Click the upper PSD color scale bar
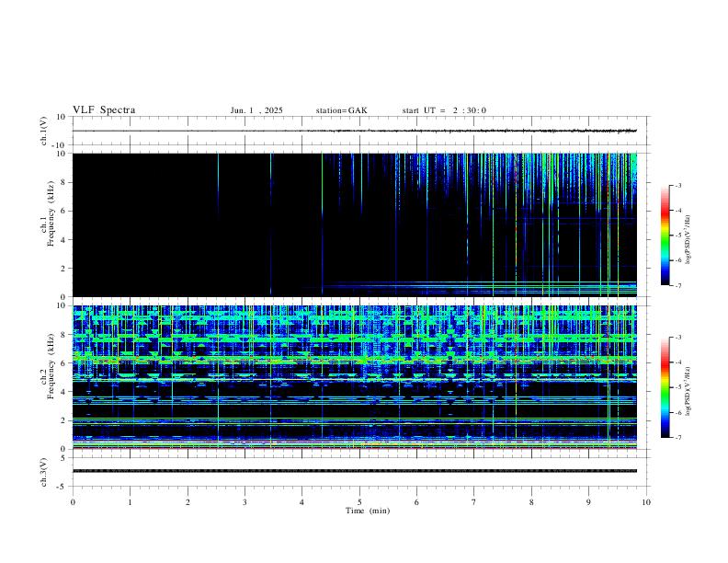Viewport: 728px width, 563px height. (x=665, y=236)
